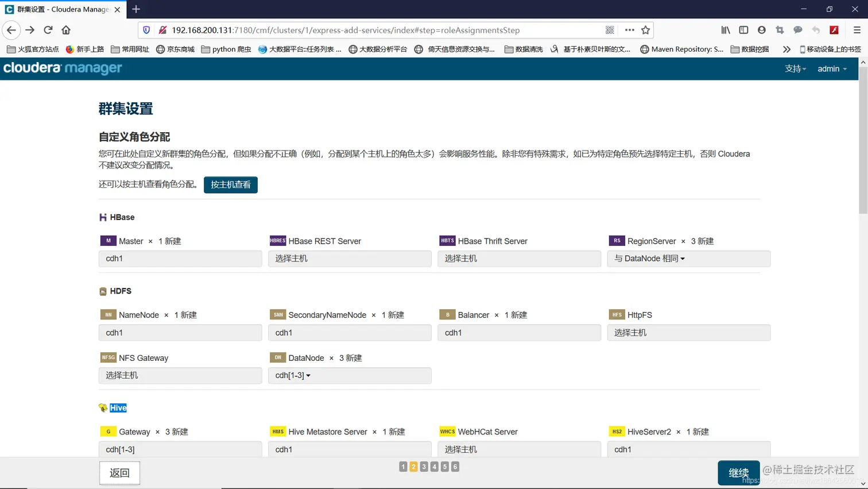This screenshot has width=868, height=489.
Task: Open the admin user dropdown menu
Action: click(x=832, y=68)
